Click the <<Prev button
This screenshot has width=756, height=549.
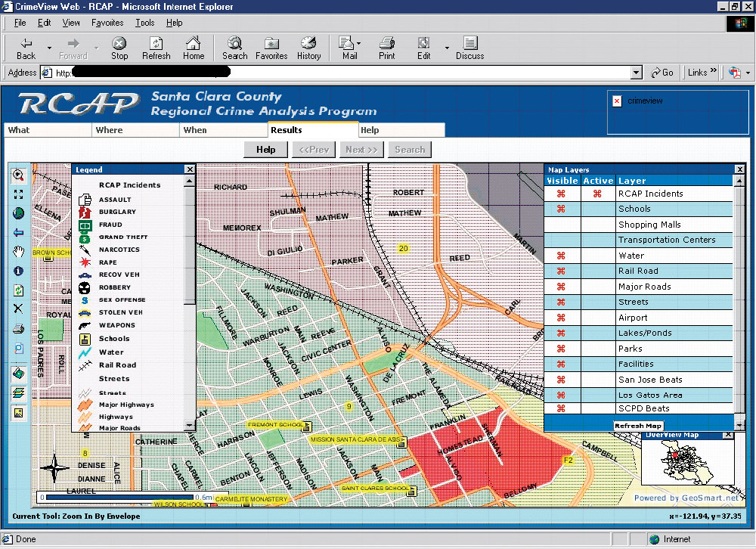click(314, 150)
